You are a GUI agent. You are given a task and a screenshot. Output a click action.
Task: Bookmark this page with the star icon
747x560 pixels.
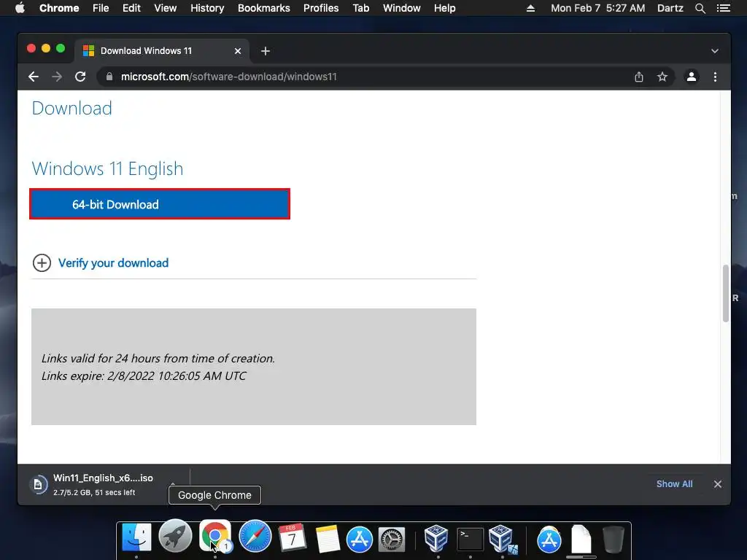coord(662,77)
